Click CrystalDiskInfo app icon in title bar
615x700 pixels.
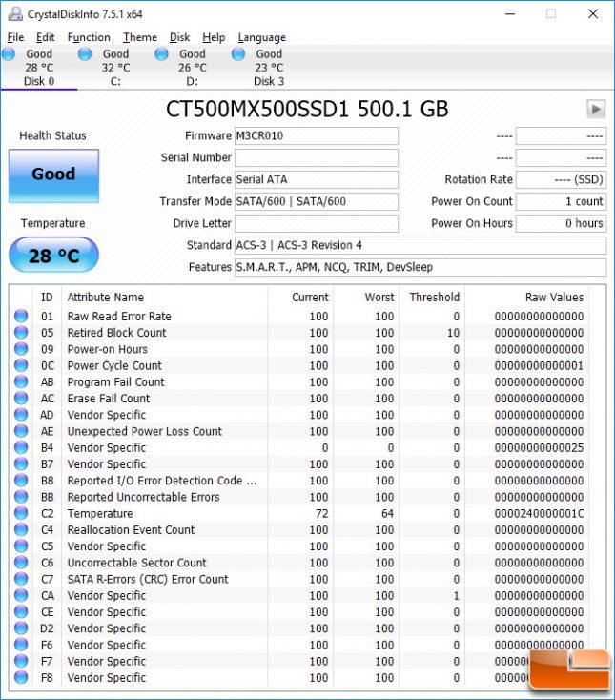pos(15,14)
